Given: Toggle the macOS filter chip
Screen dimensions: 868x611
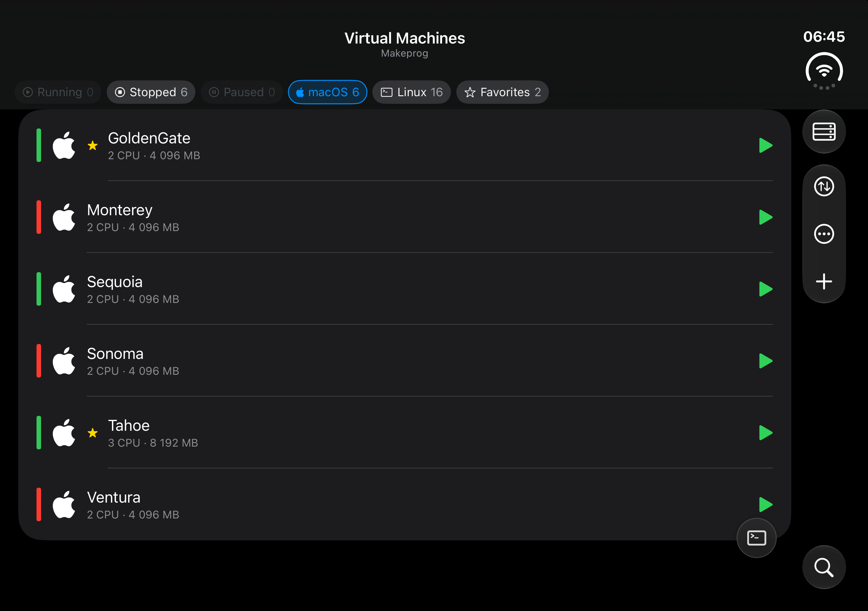Looking at the screenshot, I should (327, 92).
